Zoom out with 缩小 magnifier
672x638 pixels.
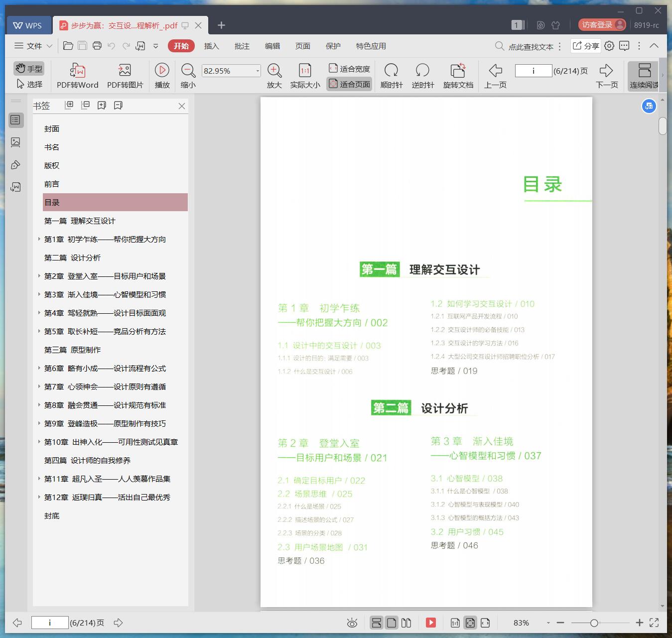(188, 76)
